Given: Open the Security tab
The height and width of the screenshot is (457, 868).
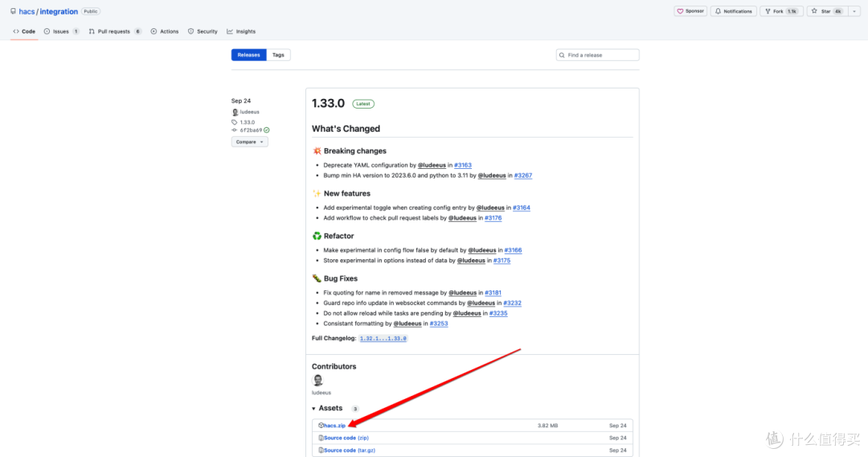Looking at the screenshot, I should 203,31.
